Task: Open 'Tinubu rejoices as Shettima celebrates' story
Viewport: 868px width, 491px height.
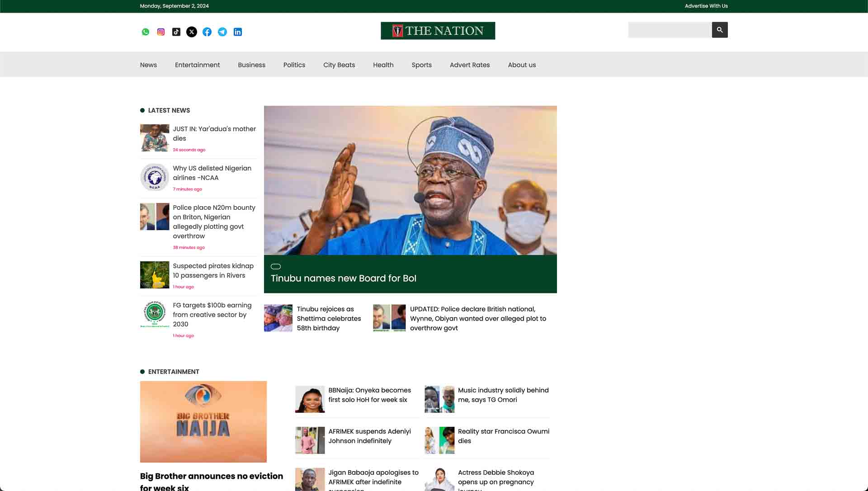Action: pyautogui.click(x=329, y=318)
